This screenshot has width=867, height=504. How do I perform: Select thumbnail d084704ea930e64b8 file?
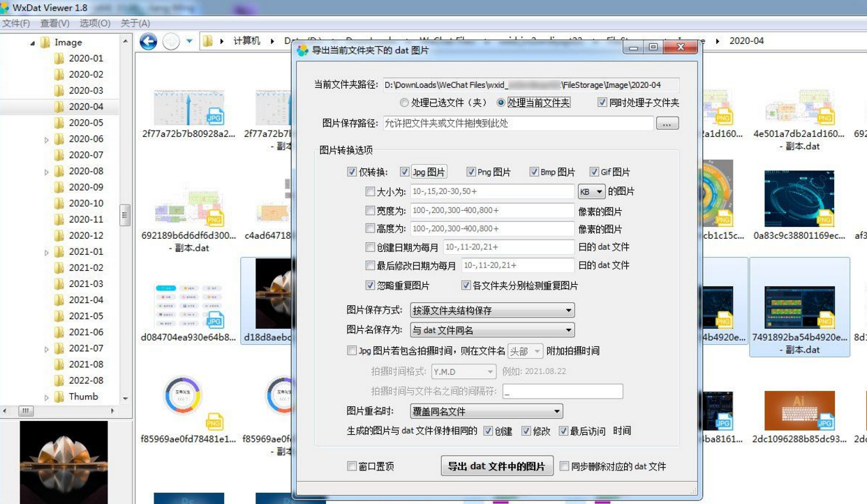(188, 307)
